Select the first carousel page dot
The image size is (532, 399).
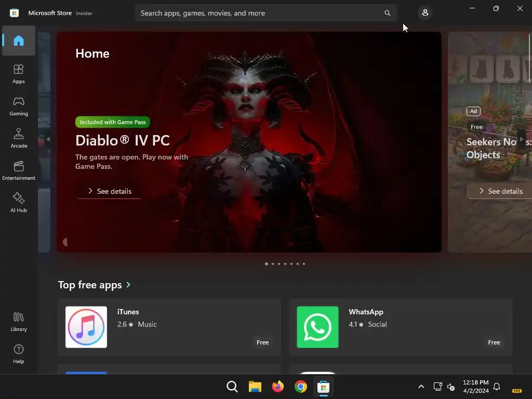267,264
